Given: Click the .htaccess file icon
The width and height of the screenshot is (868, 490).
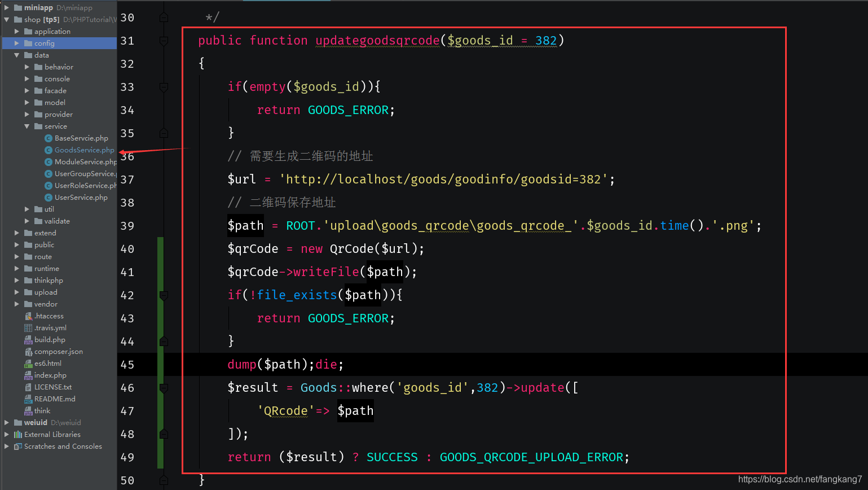Looking at the screenshot, I should tap(28, 316).
